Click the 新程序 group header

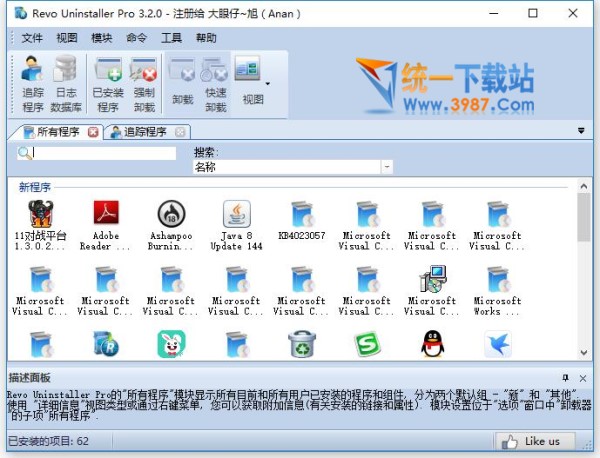click(35, 187)
